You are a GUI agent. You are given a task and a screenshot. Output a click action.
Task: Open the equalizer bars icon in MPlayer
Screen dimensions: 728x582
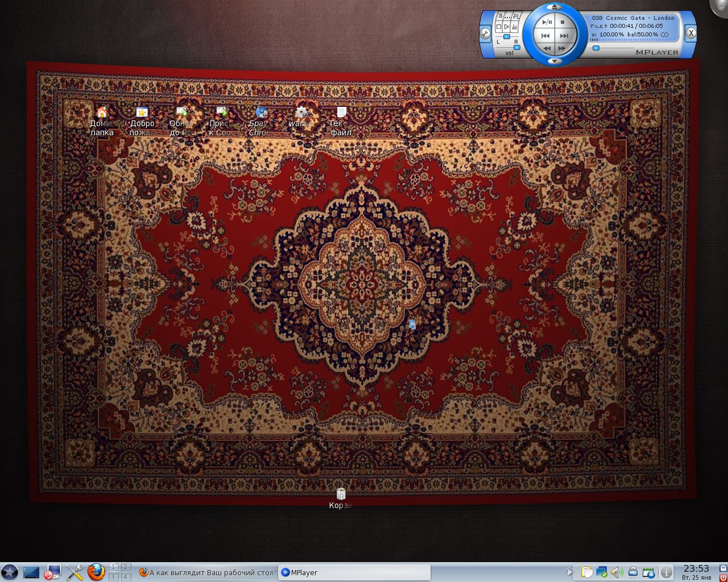click(515, 27)
